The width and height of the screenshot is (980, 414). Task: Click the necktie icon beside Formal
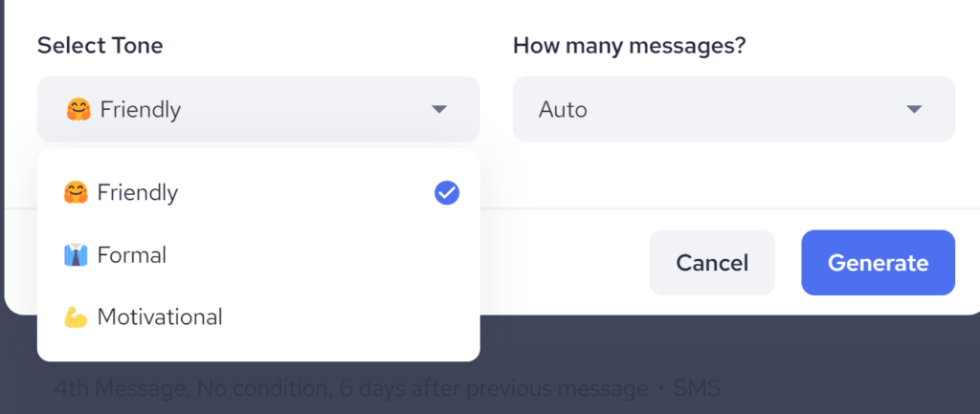76,255
